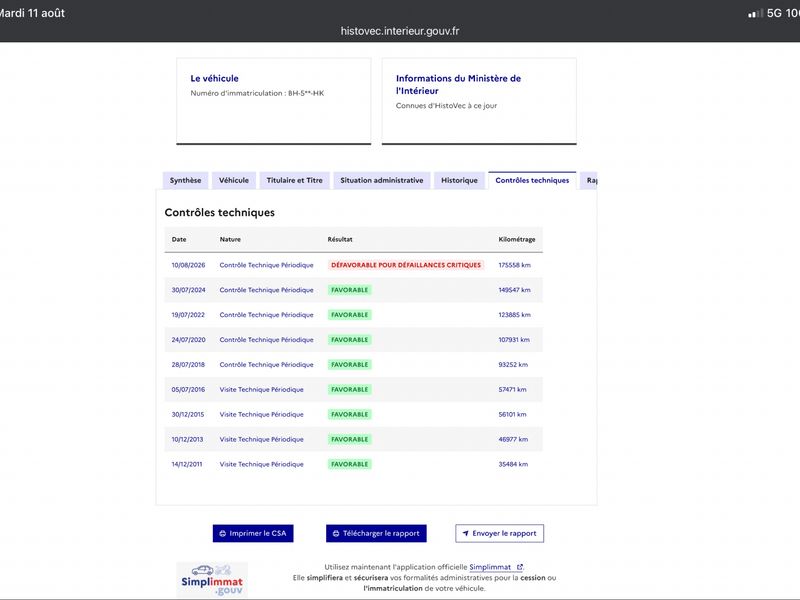The image size is (800, 600).
Task: Click the Imprimer le CSA button
Action: click(x=253, y=533)
